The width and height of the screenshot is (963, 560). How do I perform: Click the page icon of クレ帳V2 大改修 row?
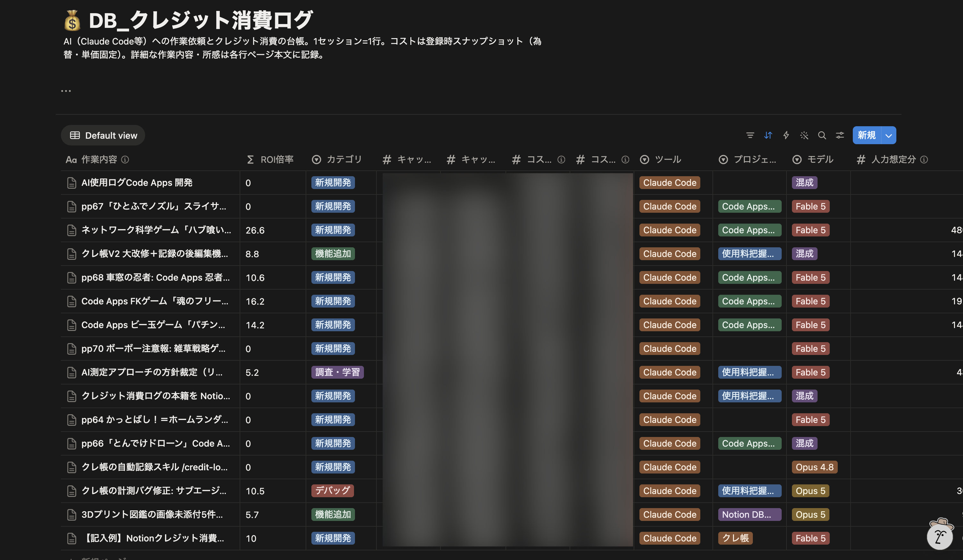point(71,254)
